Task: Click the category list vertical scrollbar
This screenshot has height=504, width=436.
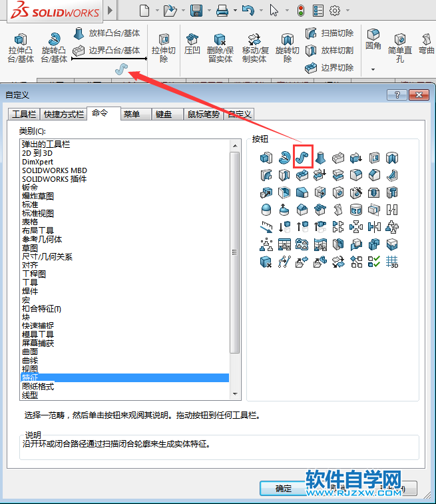Action: point(234,253)
